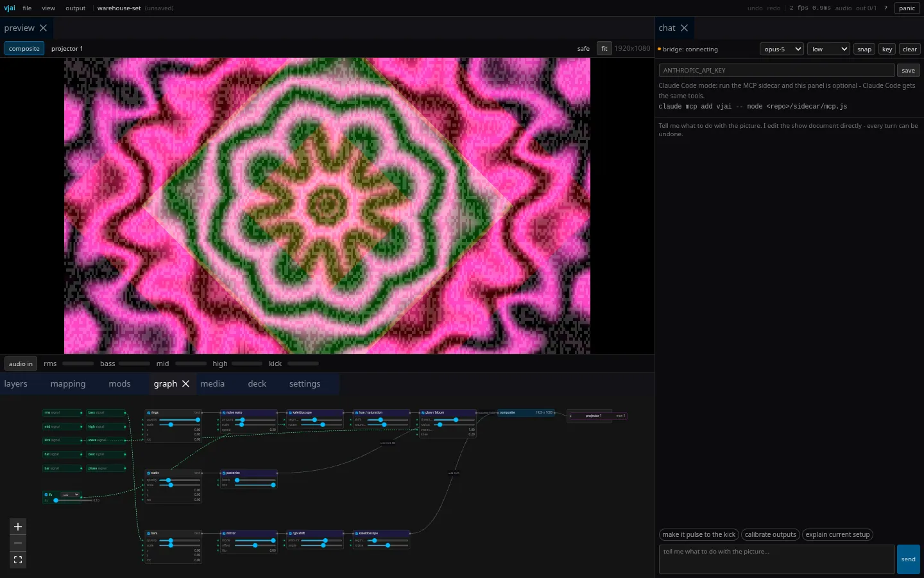
Task: Toggle the posterize node checkbox
Action: coord(224,473)
